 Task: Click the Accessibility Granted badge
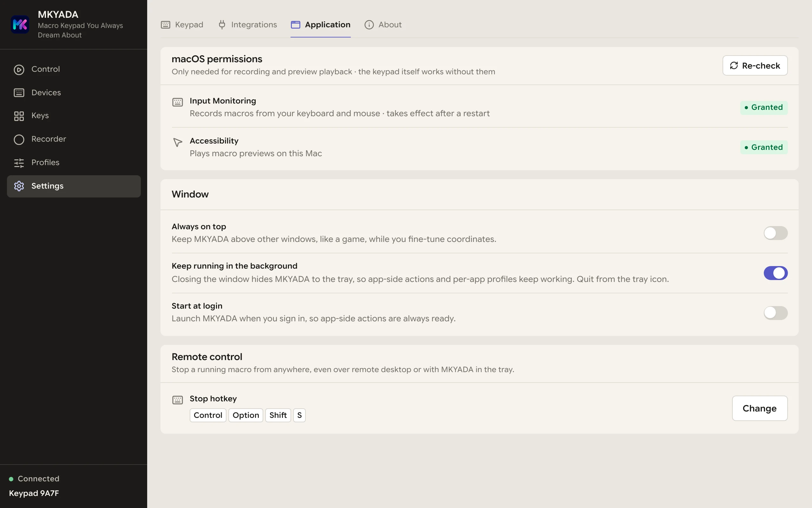pyautogui.click(x=764, y=147)
